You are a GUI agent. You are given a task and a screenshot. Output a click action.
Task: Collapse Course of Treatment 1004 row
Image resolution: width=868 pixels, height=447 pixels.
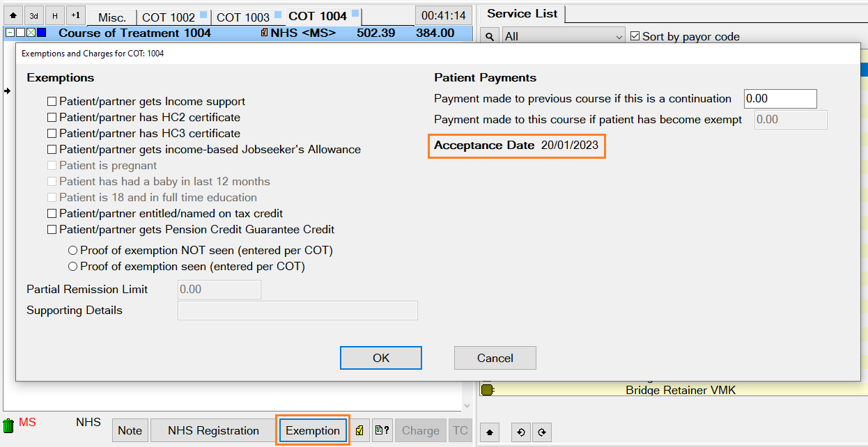click(x=10, y=33)
